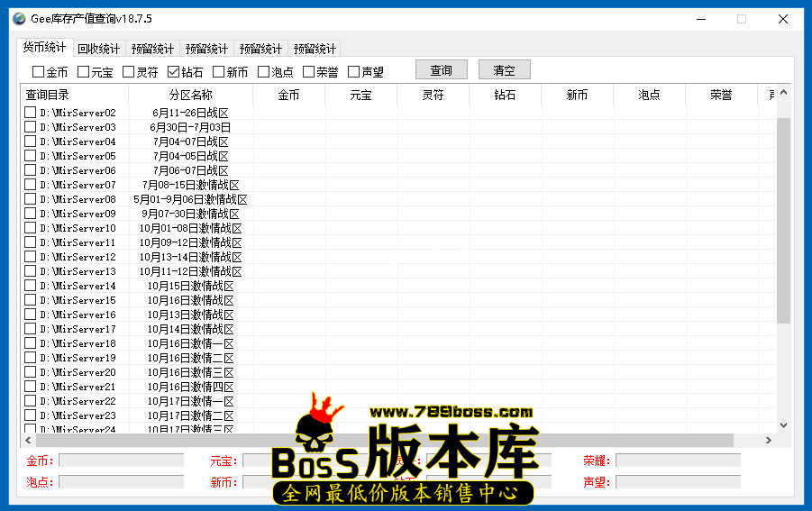
Task: Check the D:\MirServer13 row checkbox
Action: tap(30, 271)
